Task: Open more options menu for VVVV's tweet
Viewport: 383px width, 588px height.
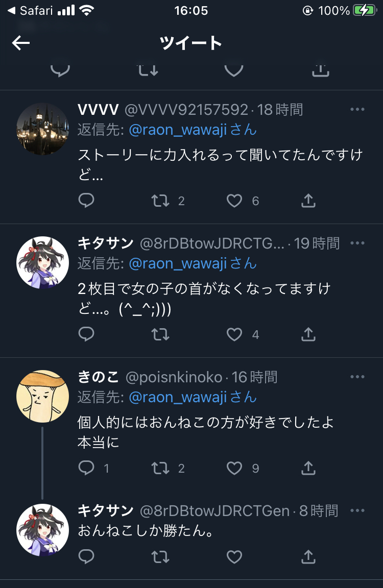Action: tap(357, 109)
